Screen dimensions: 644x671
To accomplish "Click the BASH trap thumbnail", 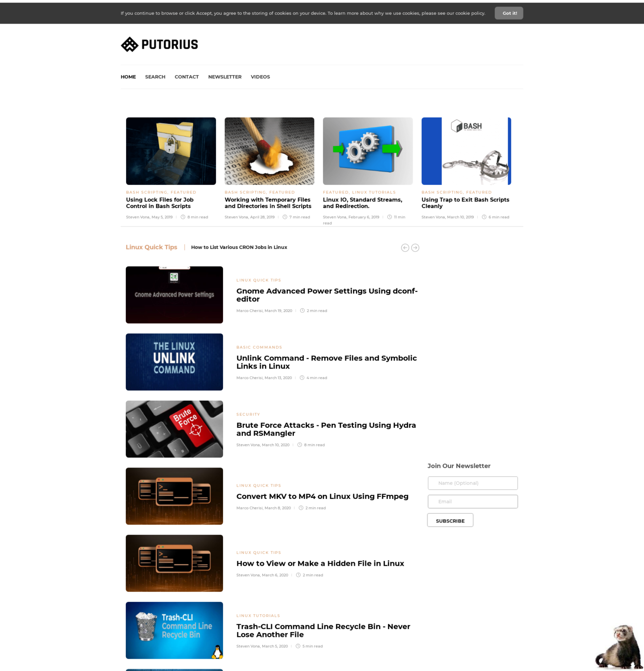I will tap(466, 151).
